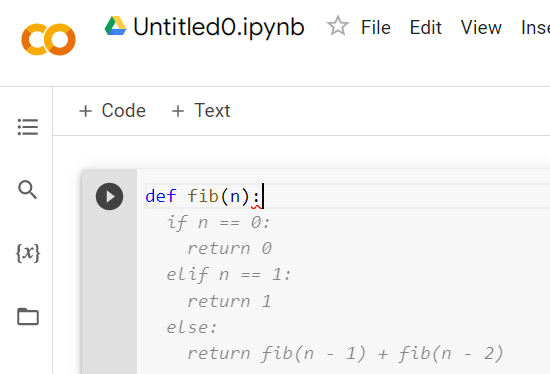Image resolution: width=550 pixels, height=374 pixels.
Task: Star the Untitled0.ipynb notebook
Action: tap(338, 26)
